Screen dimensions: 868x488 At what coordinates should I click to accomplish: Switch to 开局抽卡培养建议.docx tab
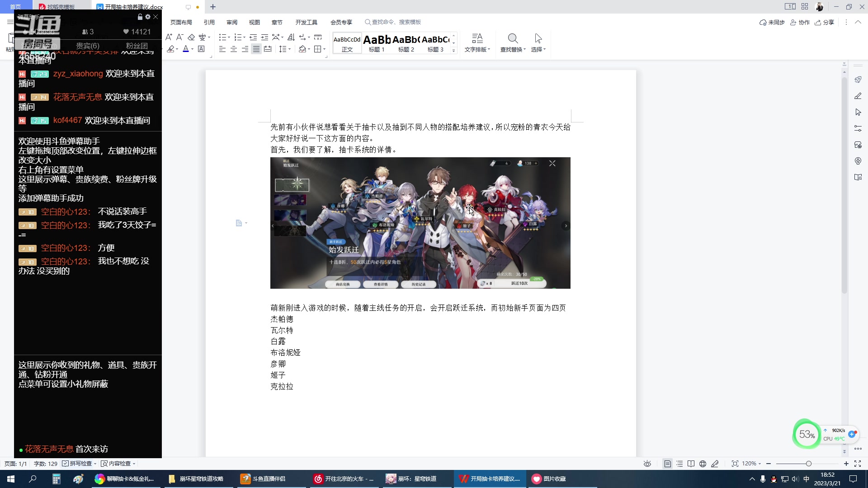134,7
